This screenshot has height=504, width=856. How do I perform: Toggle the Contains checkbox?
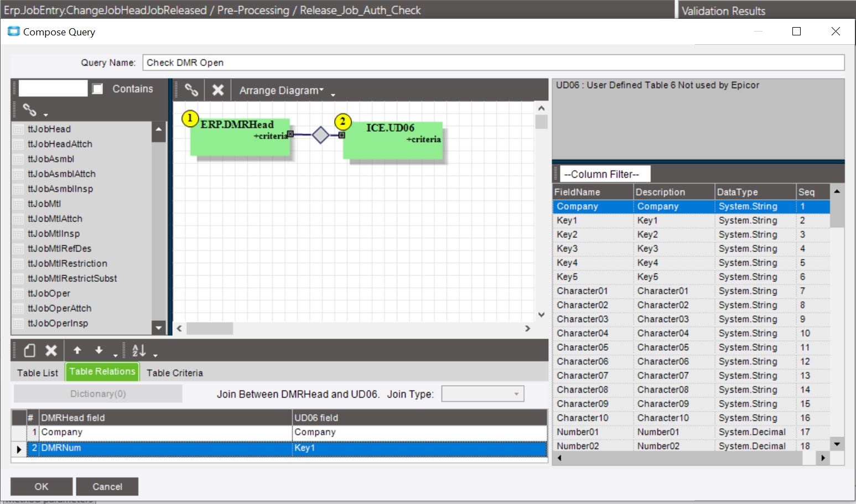coord(97,89)
